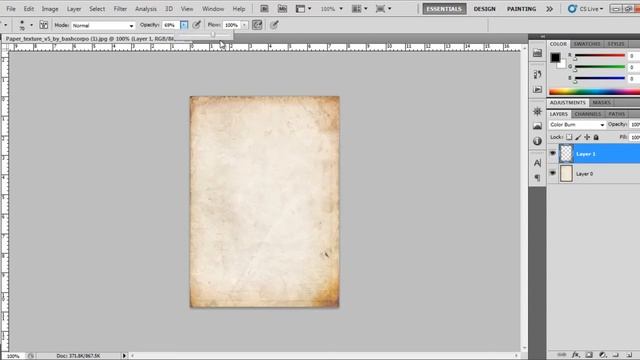Image resolution: width=640 pixels, height=360 pixels.
Task: Toggle lock transparent pixels
Action: 569,138
